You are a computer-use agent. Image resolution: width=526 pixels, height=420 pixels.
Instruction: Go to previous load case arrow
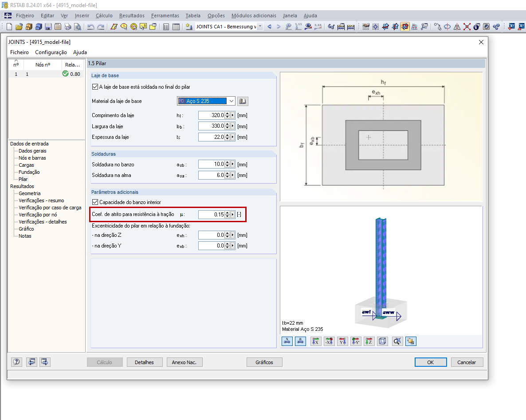coord(269,27)
